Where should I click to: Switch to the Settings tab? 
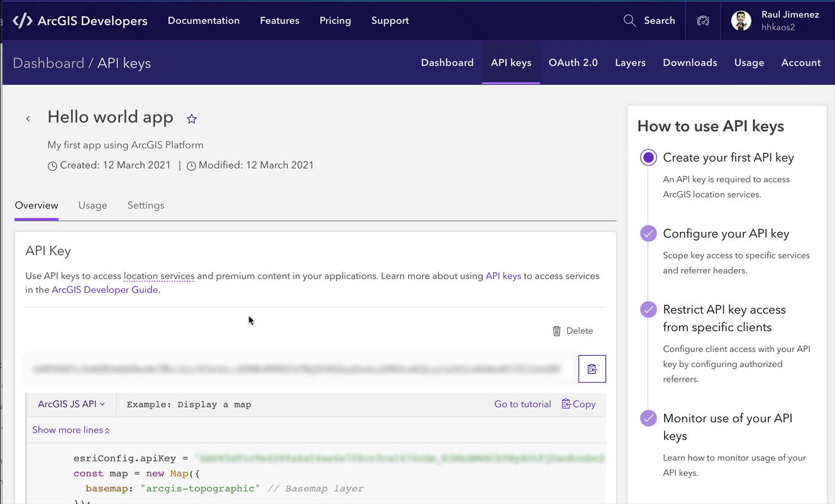point(146,205)
